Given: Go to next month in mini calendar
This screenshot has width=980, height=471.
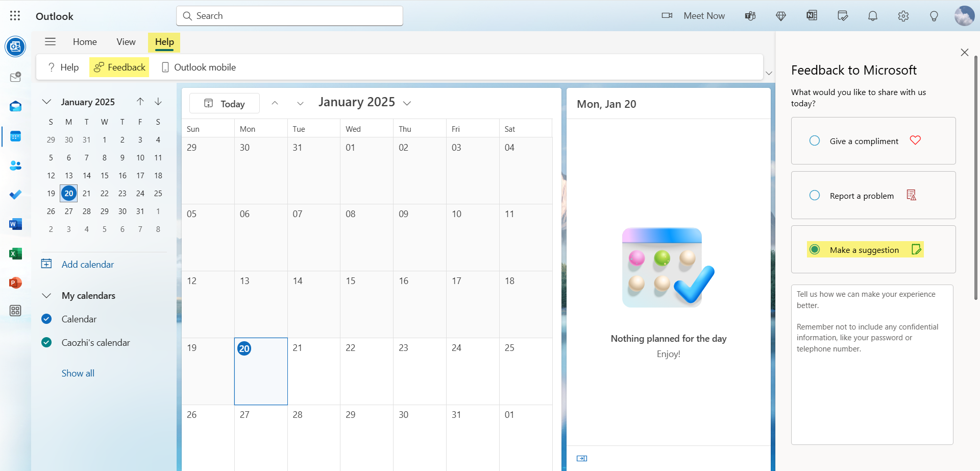Looking at the screenshot, I should [x=158, y=102].
